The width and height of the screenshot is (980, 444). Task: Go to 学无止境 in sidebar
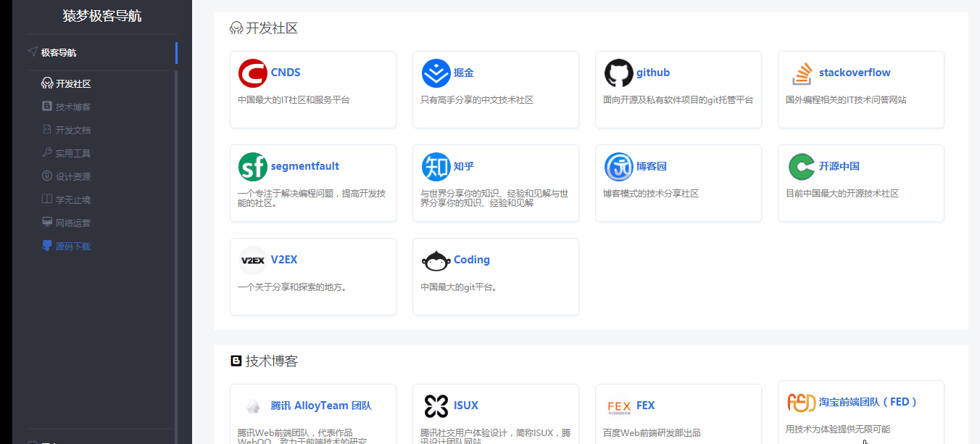[x=73, y=200]
